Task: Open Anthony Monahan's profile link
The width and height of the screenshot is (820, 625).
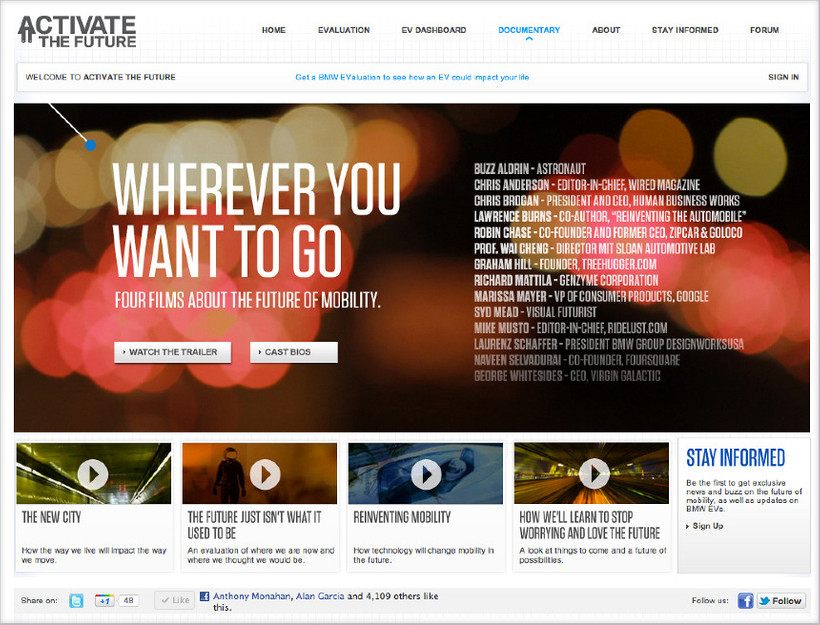Action: 252,596
